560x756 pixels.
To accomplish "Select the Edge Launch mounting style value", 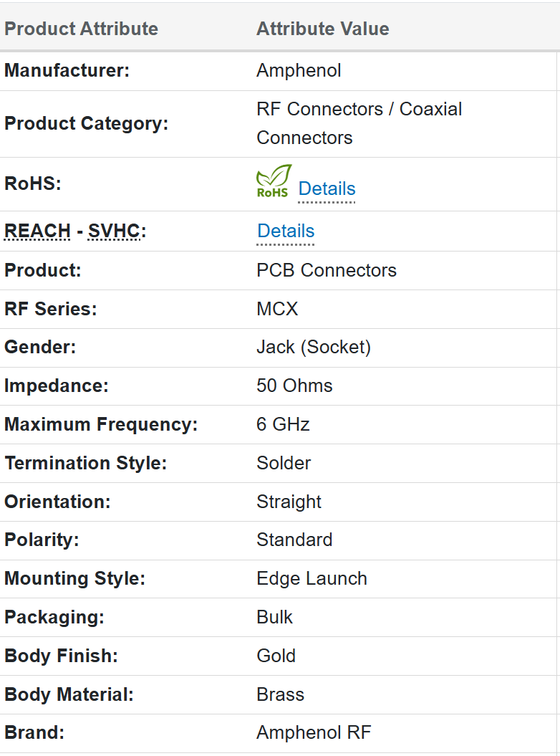I will (x=312, y=578).
